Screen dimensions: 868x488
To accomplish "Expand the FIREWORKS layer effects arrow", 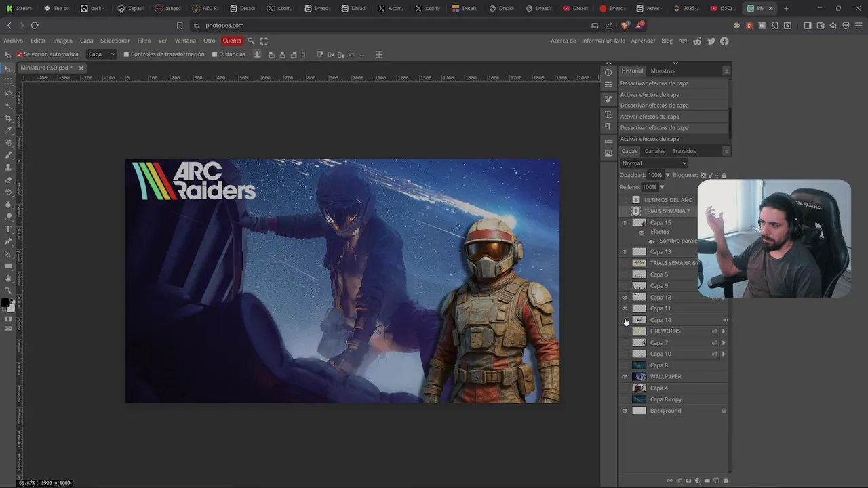I will click(x=724, y=331).
